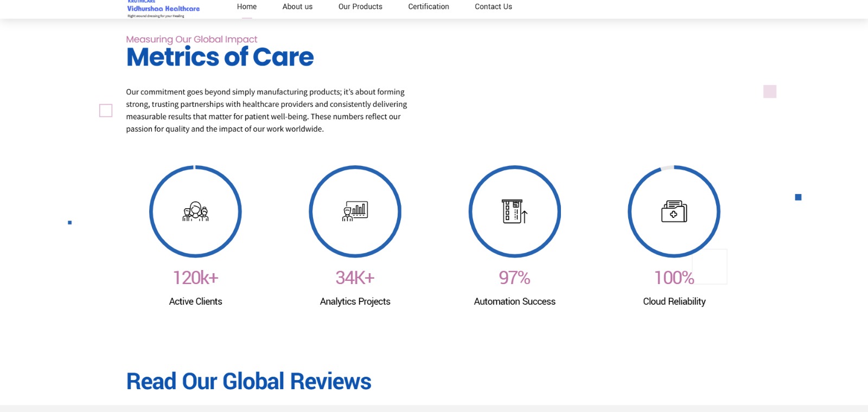
Task: Click the Active Clients people icon
Action: click(195, 211)
